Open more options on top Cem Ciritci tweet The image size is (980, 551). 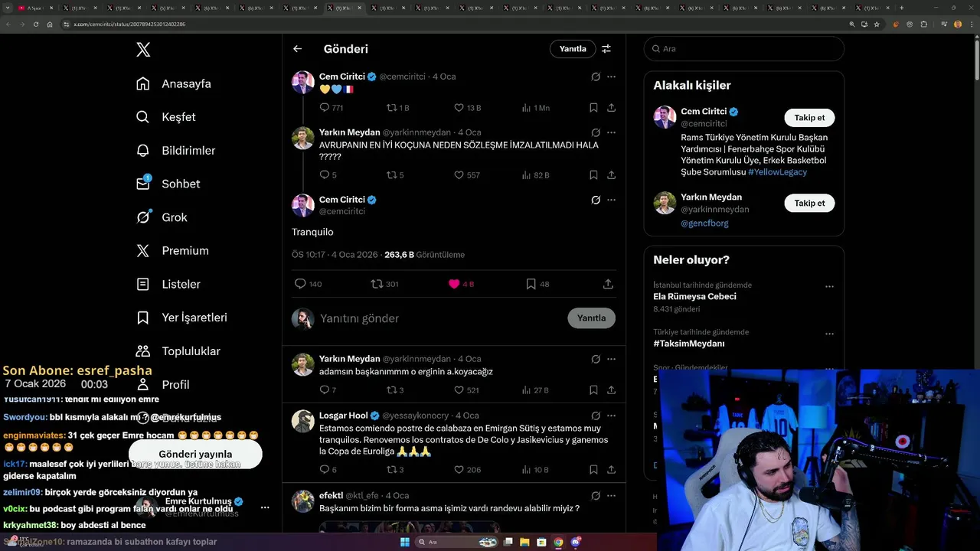pos(611,77)
